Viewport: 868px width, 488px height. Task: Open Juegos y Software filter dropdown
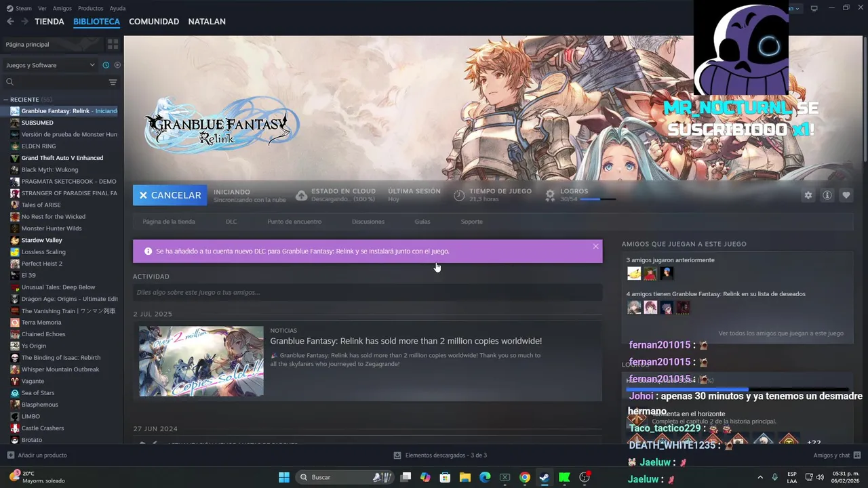tap(50, 65)
